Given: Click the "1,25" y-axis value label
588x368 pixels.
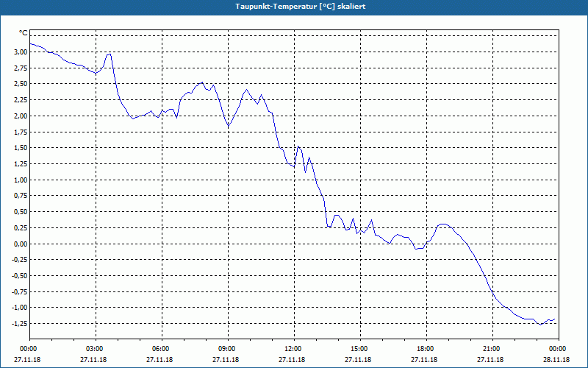Looking at the screenshot, I should coord(21,163).
